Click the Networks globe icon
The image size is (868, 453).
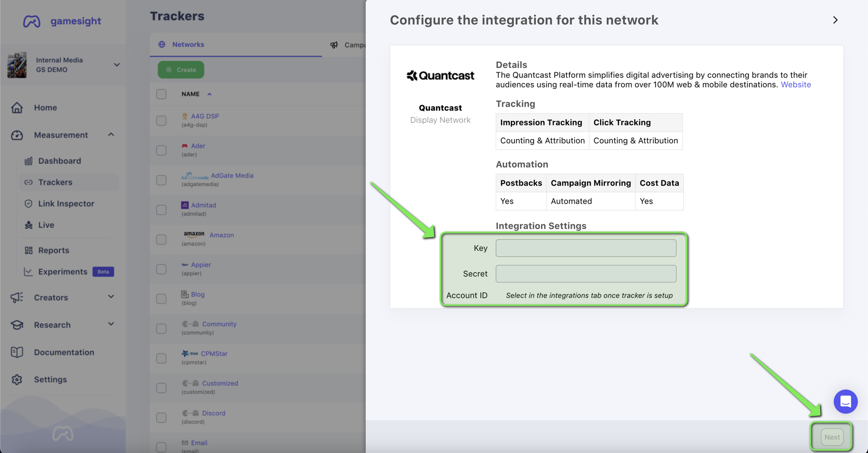[x=162, y=44]
